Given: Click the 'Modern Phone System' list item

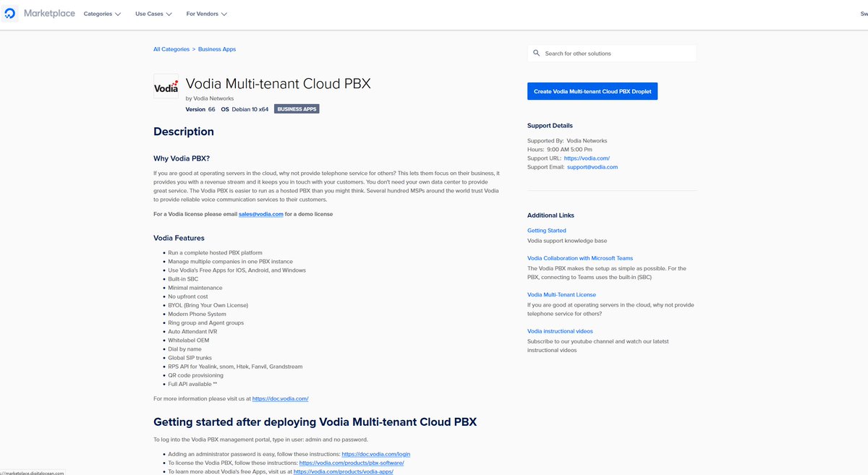Looking at the screenshot, I should (x=197, y=314).
